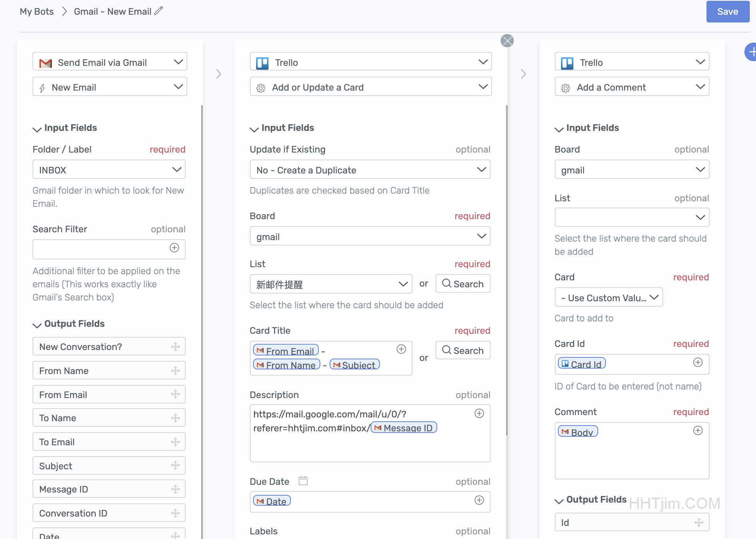This screenshot has width=756, height=539.
Task: Click Save button in top right corner
Action: 727,12
